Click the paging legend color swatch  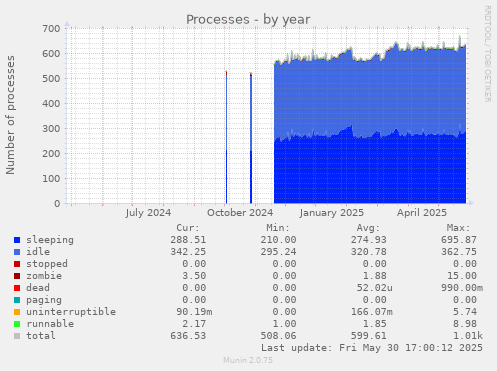tap(17, 300)
